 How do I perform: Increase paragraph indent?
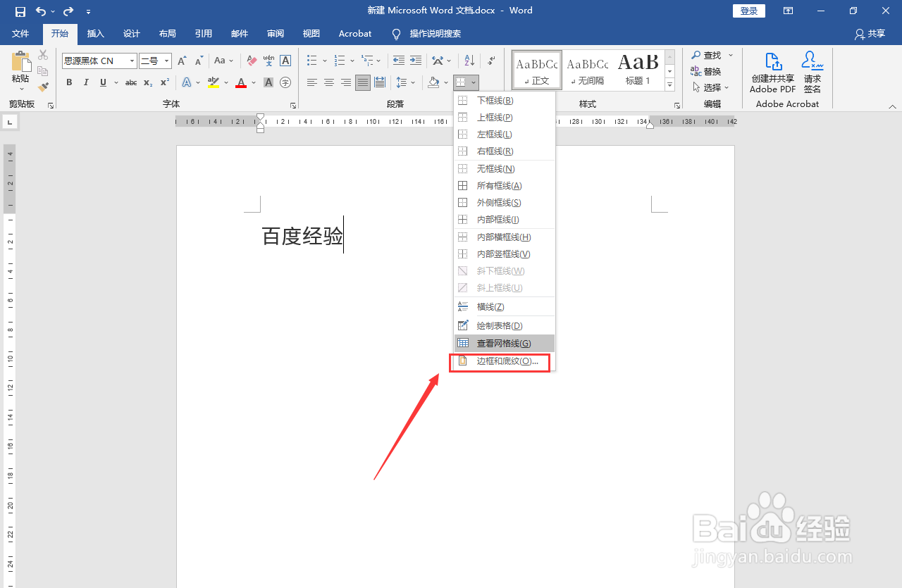pyautogui.click(x=416, y=61)
